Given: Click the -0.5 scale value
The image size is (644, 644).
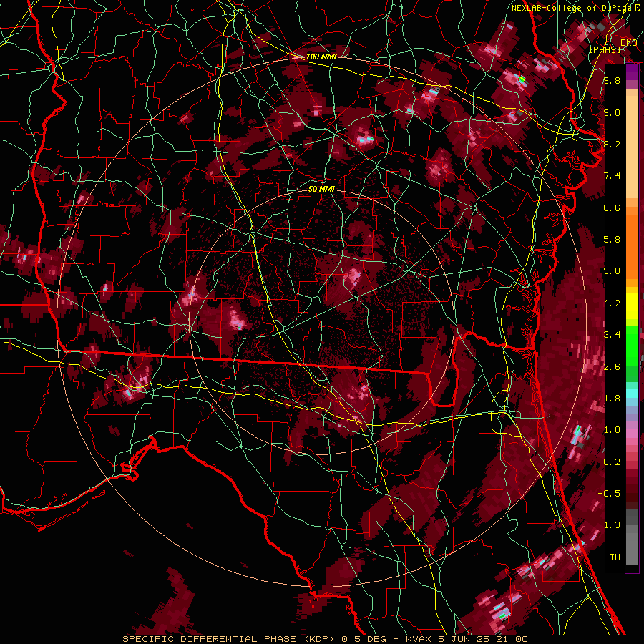Looking at the screenshot, I should (x=609, y=494).
